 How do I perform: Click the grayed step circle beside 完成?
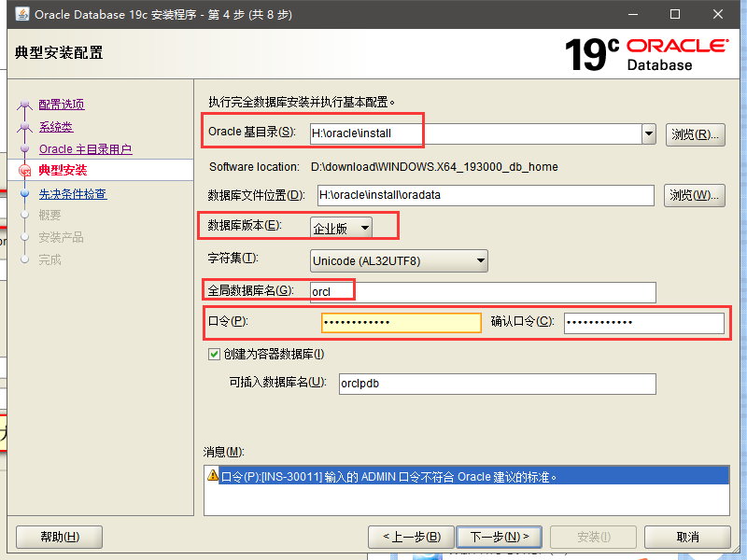click(x=24, y=259)
